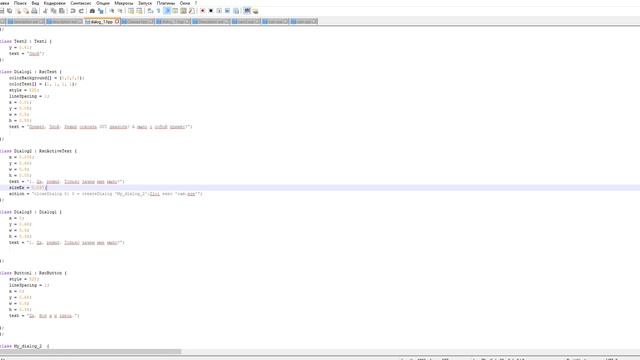
Task: Click the Undo toolbar icon
Action: click(x=73, y=11)
